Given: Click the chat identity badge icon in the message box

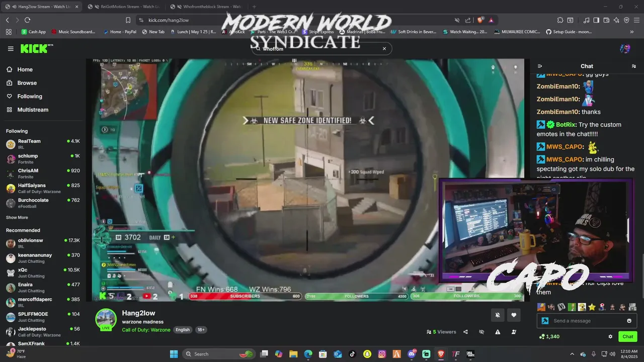Looking at the screenshot, I should pos(545,321).
